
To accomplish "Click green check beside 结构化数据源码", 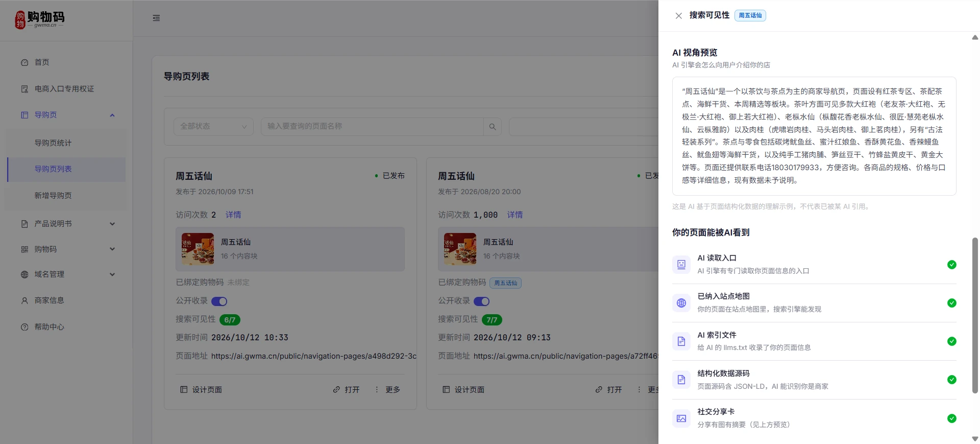I will click(x=952, y=380).
